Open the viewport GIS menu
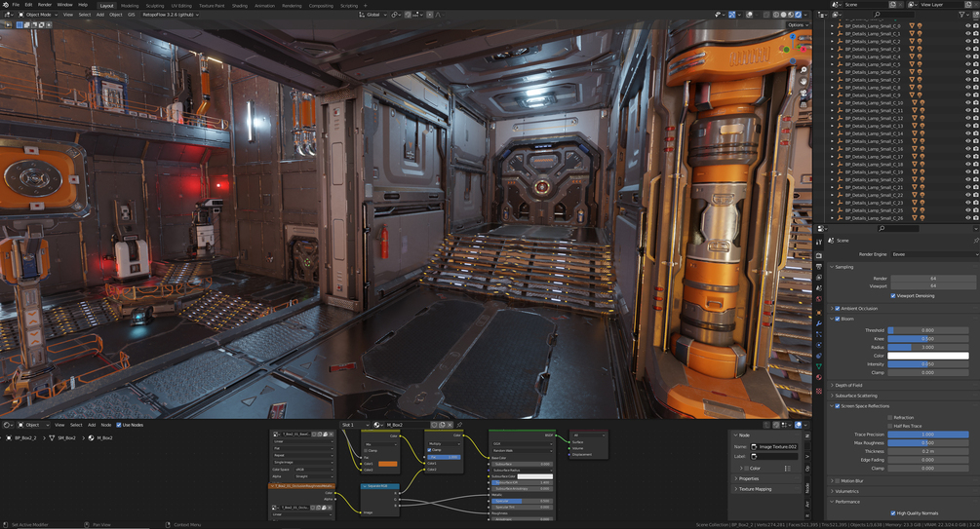This screenshot has height=529, width=980. [132, 15]
